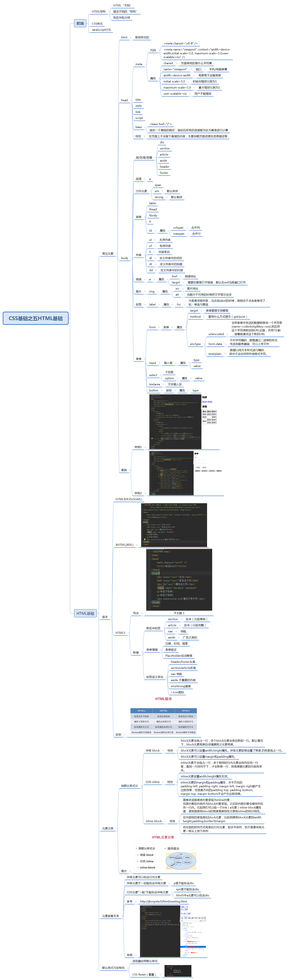Click the footer node
Image resolution: width=289 pixels, height=980 pixels.
164,173
